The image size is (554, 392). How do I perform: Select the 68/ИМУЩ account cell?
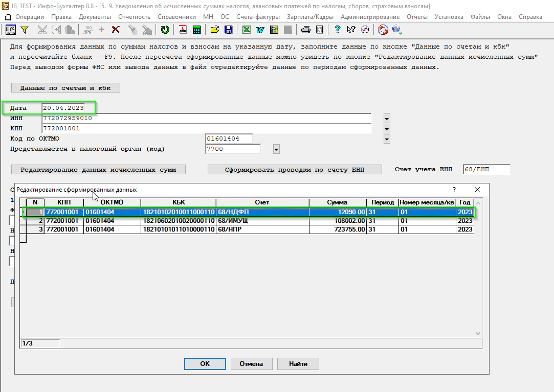[x=262, y=221]
